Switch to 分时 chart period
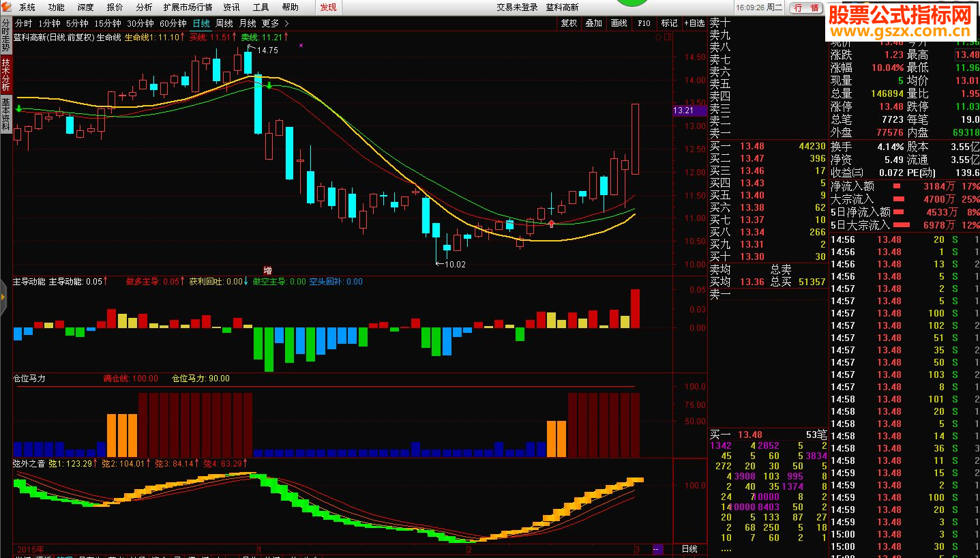980x558 pixels. click(24, 23)
